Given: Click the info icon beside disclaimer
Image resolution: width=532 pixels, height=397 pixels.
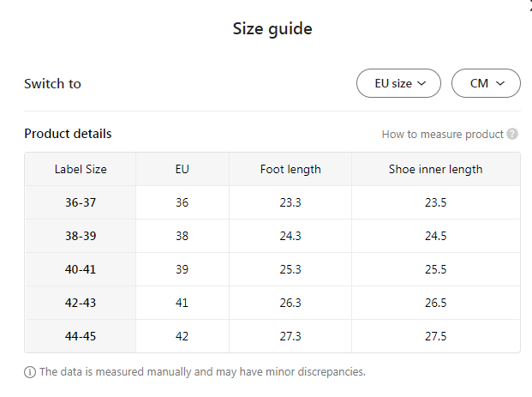Looking at the screenshot, I should (30, 372).
